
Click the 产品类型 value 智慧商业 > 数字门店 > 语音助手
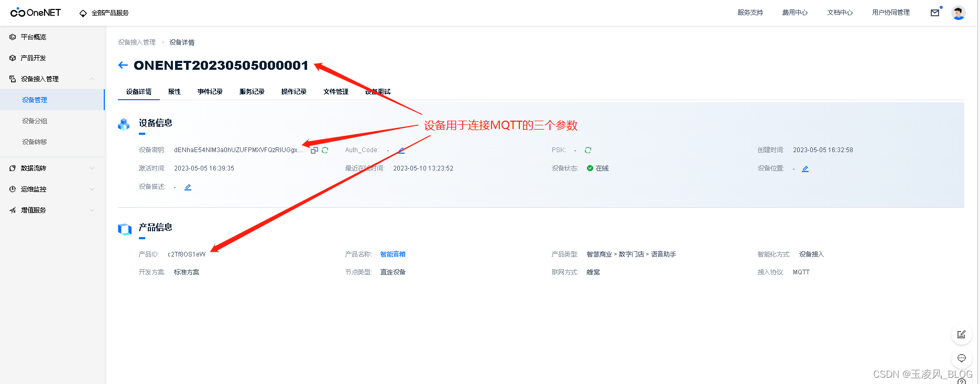(631, 254)
